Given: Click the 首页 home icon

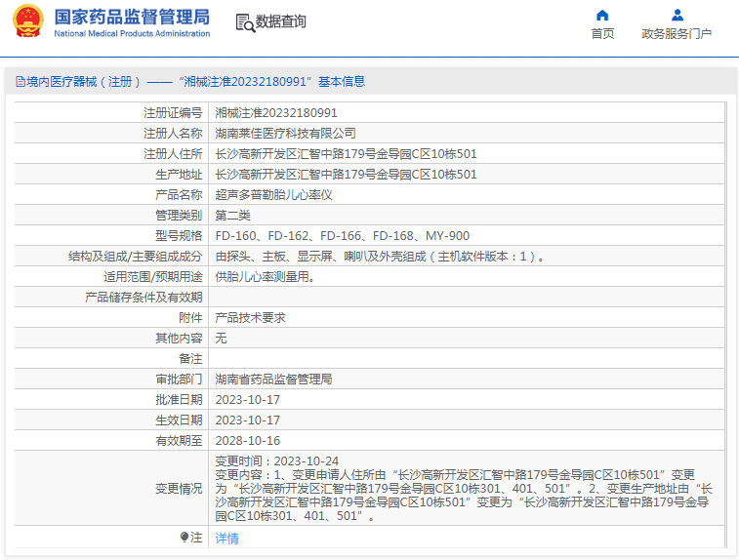Looking at the screenshot, I should (602, 16).
